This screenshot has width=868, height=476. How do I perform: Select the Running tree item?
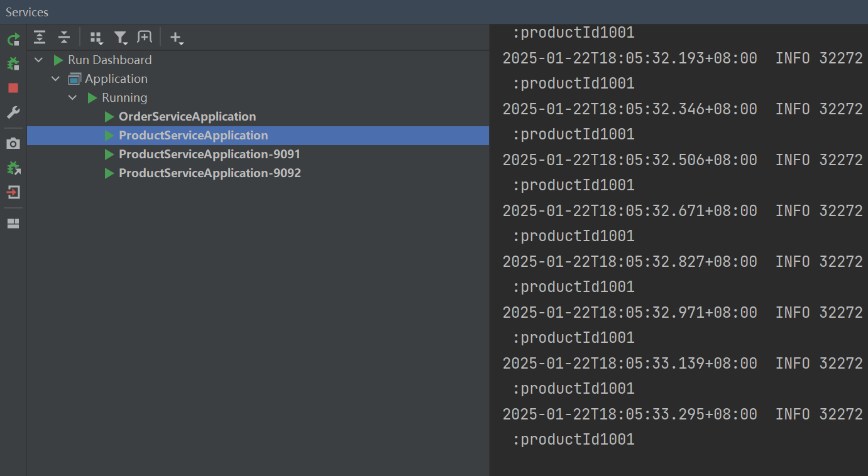[x=124, y=98]
